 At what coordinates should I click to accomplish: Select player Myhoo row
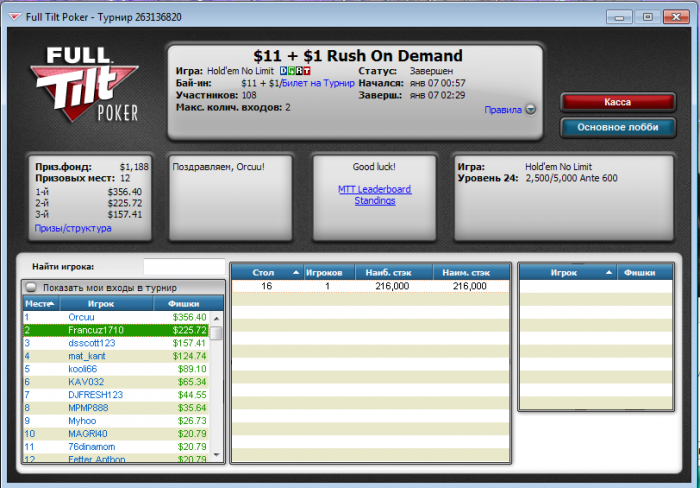coord(116,421)
